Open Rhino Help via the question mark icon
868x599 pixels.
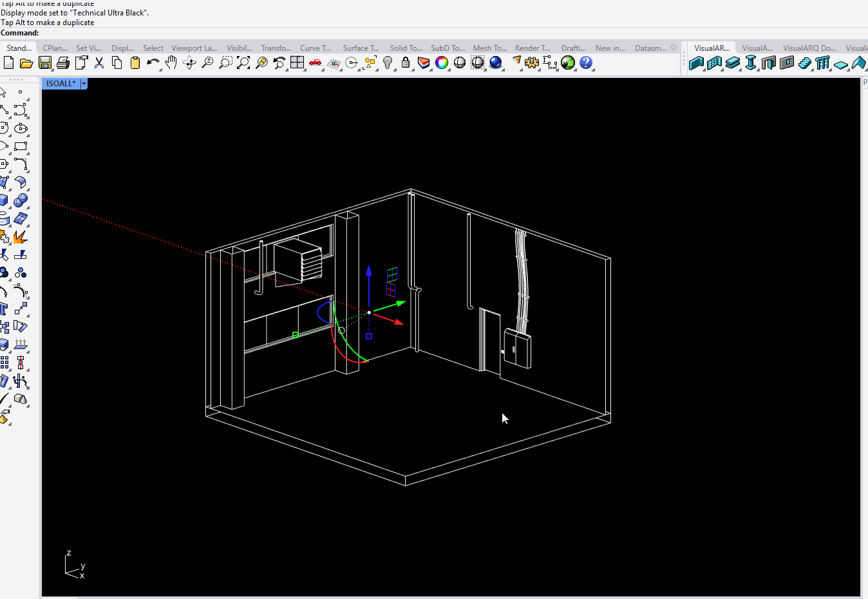[x=587, y=62]
